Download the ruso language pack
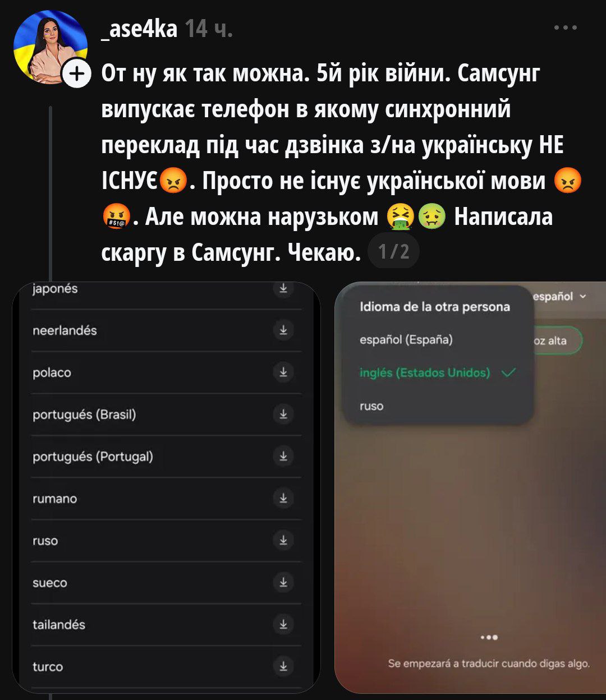This screenshot has width=606, height=700. pos(283,540)
